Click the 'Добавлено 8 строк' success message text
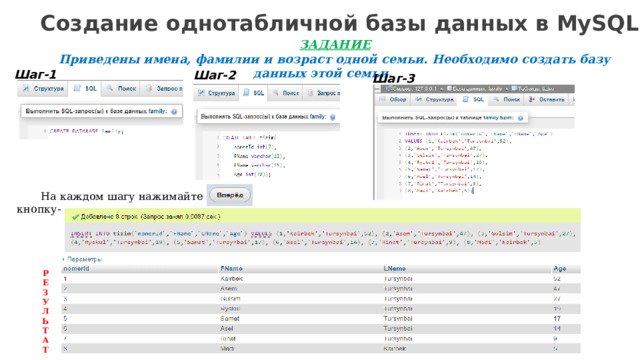This screenshot has width=640, height=360. [x=151, y=217]
